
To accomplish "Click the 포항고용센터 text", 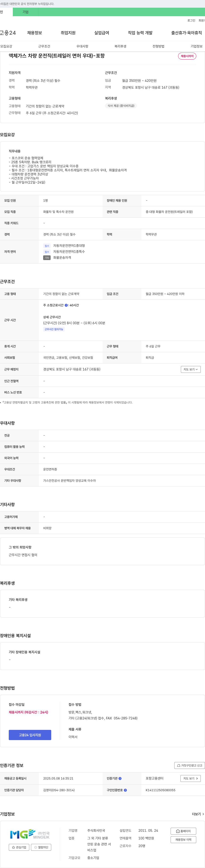I will click(154, 778).
